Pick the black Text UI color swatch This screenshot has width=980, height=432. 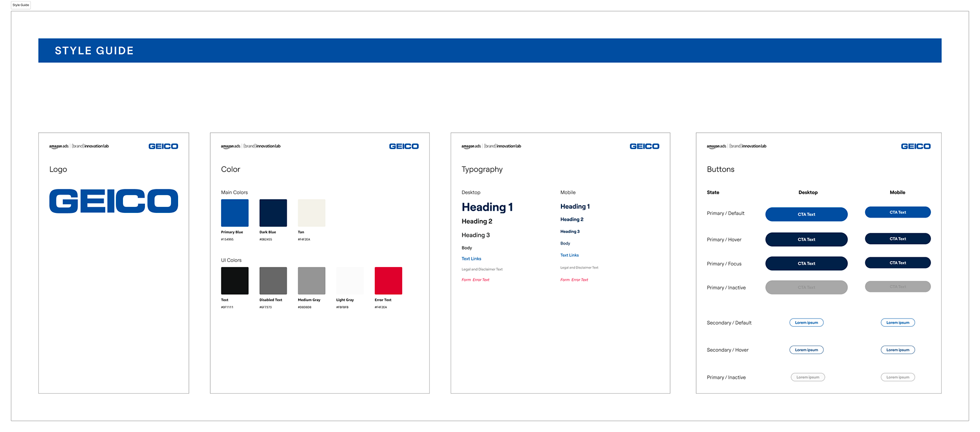235,281
